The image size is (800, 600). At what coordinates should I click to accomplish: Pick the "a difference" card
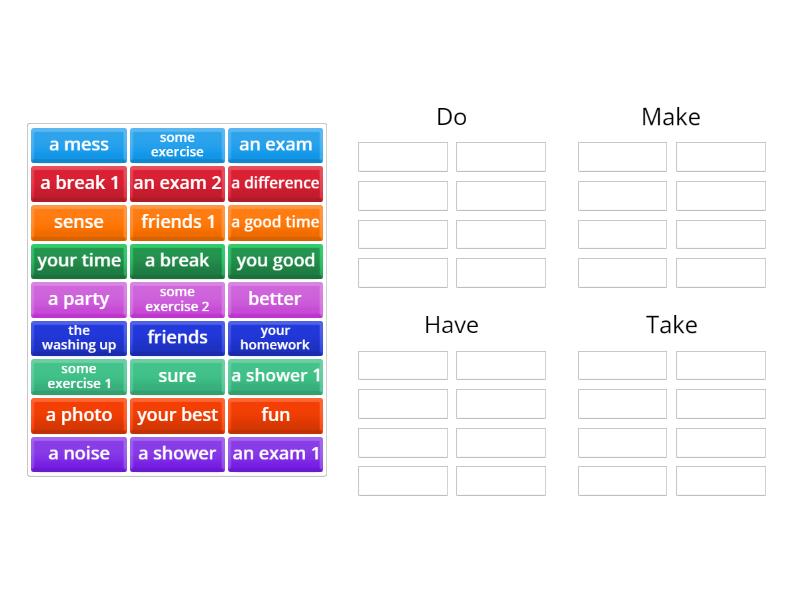[275, 183]
